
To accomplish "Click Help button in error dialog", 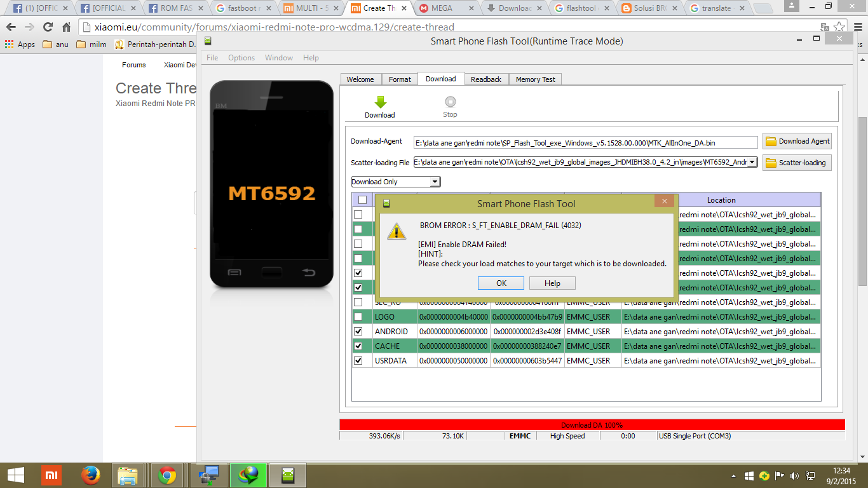I will [553, 283].
